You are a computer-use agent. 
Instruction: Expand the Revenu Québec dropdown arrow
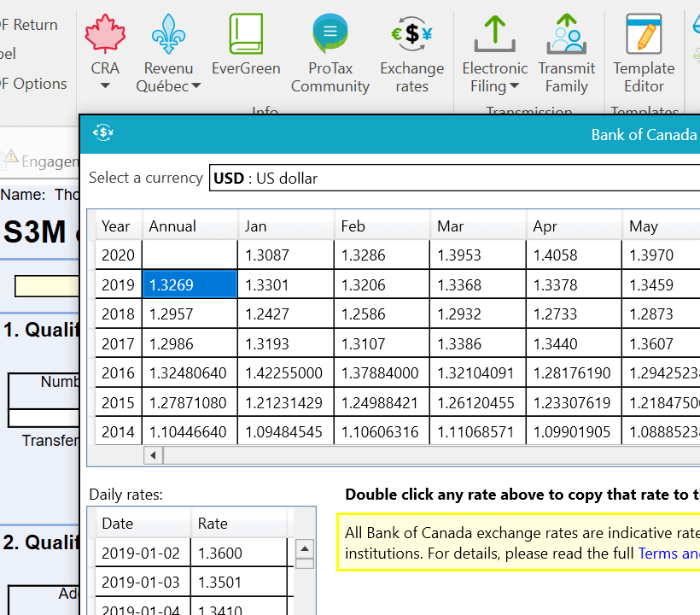tap(196, 85)
